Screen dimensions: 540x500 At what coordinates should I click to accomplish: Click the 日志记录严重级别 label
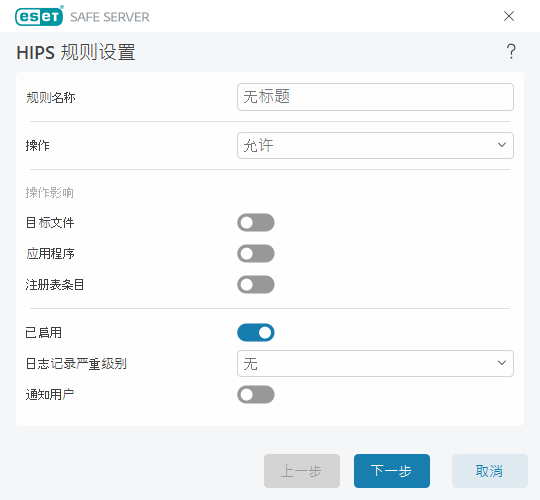[76, 364]
